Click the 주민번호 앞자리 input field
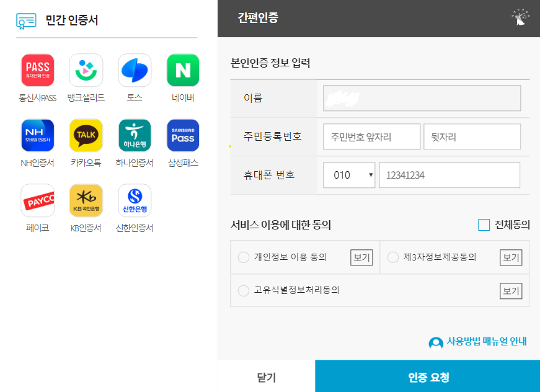 pyautogui.click(x=371, y=136)
